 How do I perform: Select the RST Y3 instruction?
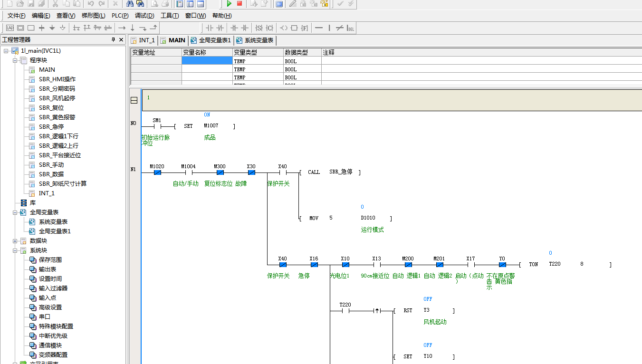click(424, 310)
